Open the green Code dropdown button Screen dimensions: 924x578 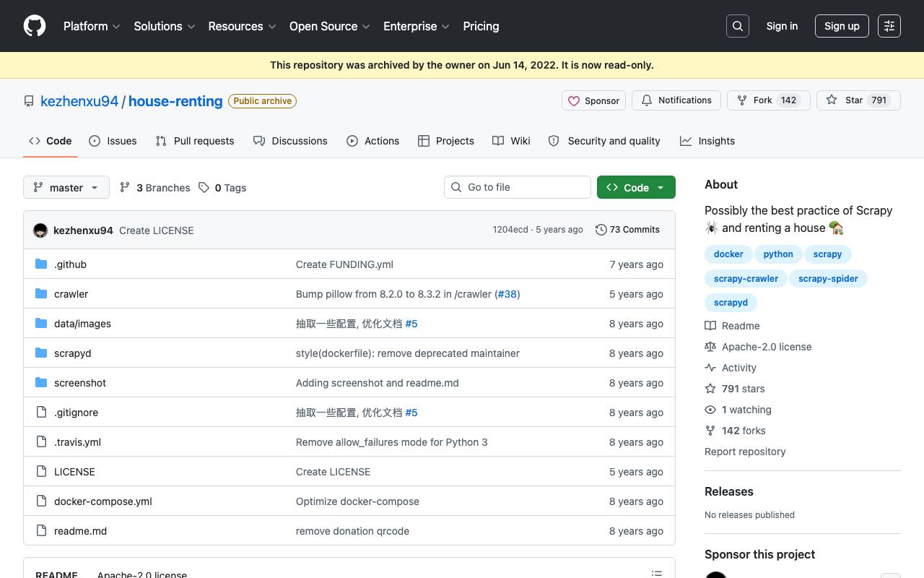point(636,187)
